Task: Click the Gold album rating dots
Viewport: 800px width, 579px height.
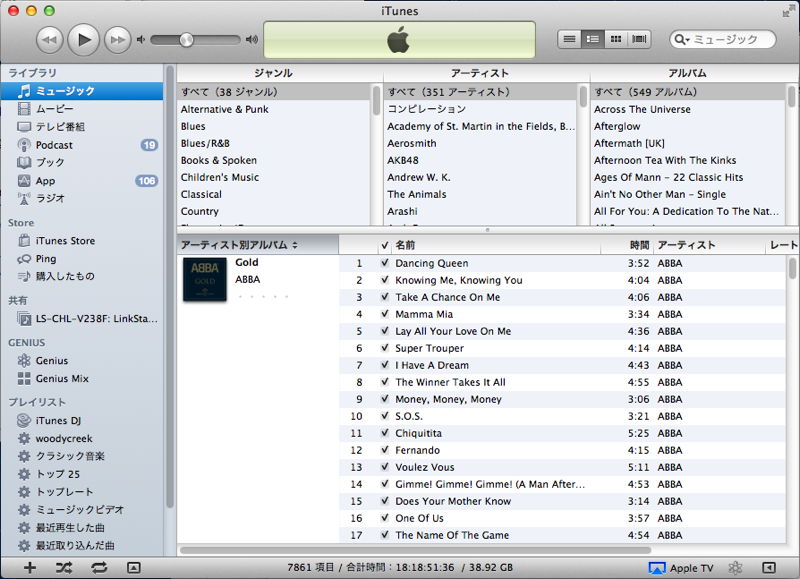Action: pyautogui.click(x=263, y=296)
